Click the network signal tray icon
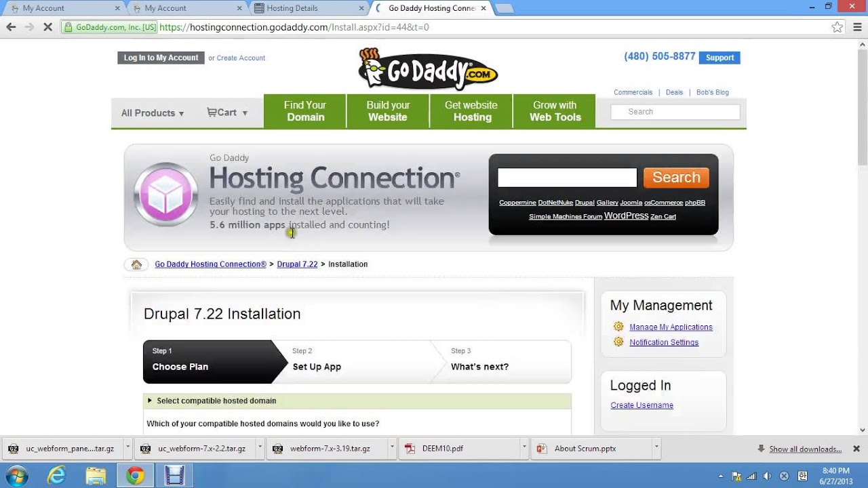Screen dimensions: 868x488 tap(752, 476)
